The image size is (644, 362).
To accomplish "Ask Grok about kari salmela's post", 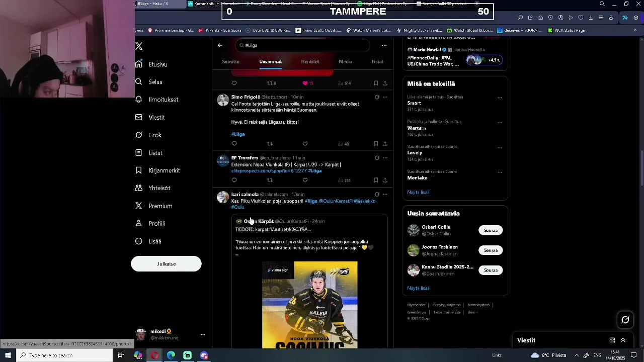I will coord(377,194).
